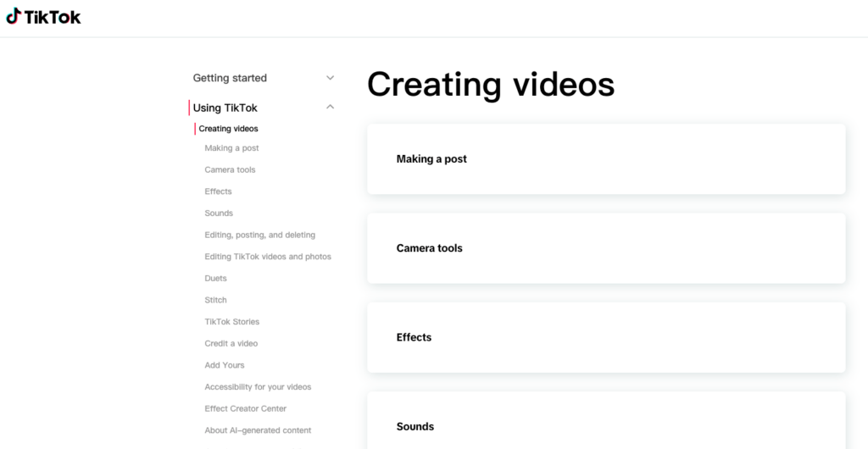Go to Camera tools in sidebar
This screenshot has width=868, height=449.
click(x=230, y=169)
